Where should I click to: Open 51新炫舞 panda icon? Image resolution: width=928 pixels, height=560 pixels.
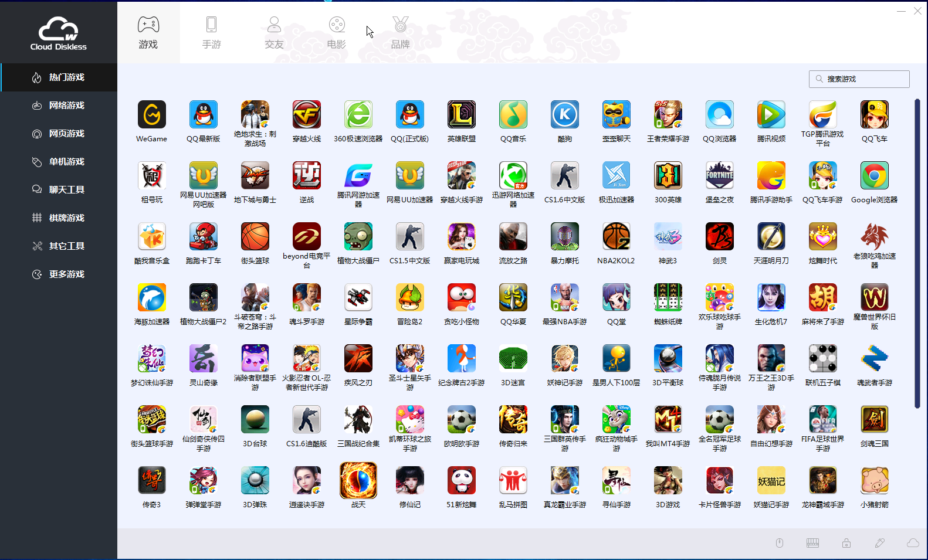tap(462, 480)
